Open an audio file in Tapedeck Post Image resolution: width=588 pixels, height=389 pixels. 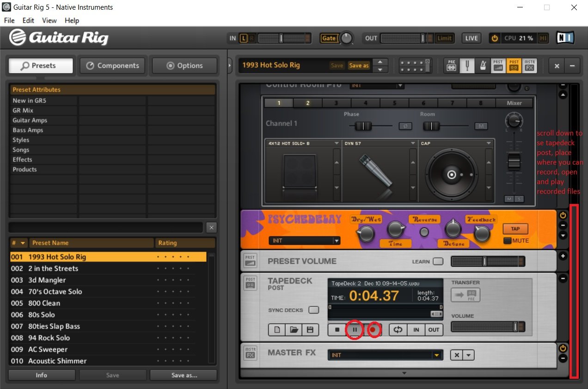(294, 330)
